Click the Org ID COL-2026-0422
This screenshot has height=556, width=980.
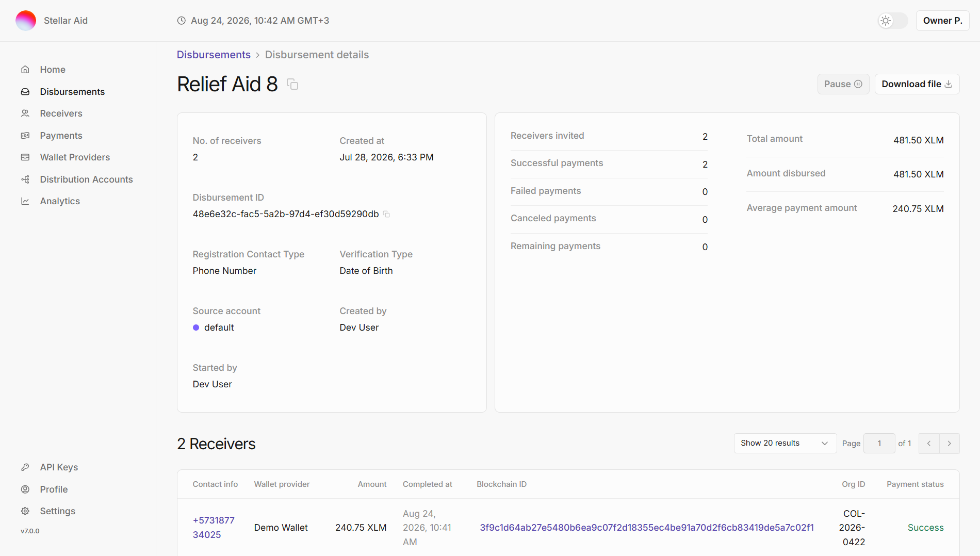(852, 528)
